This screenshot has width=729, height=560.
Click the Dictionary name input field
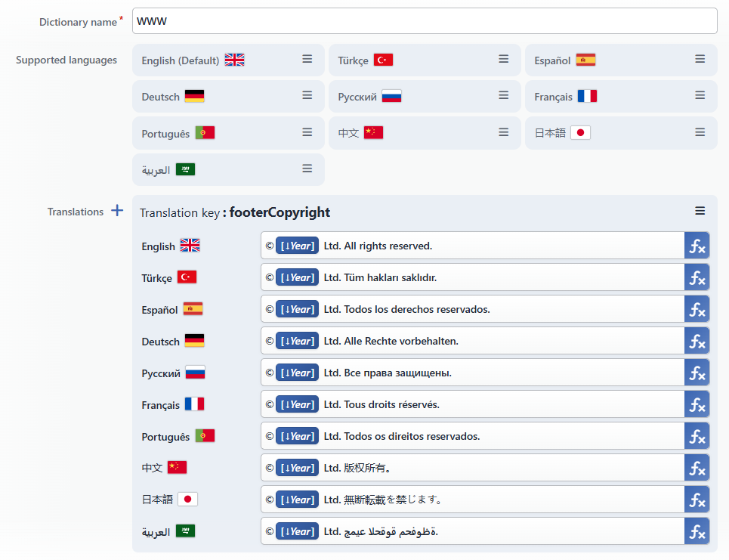tap(425, 21)
